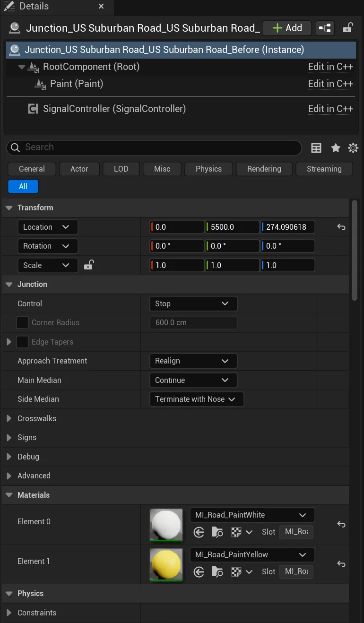Image resolution: width=364 pixels, height=623 pixels.
Task: Expand the Signs section
Action: [9, 438]
